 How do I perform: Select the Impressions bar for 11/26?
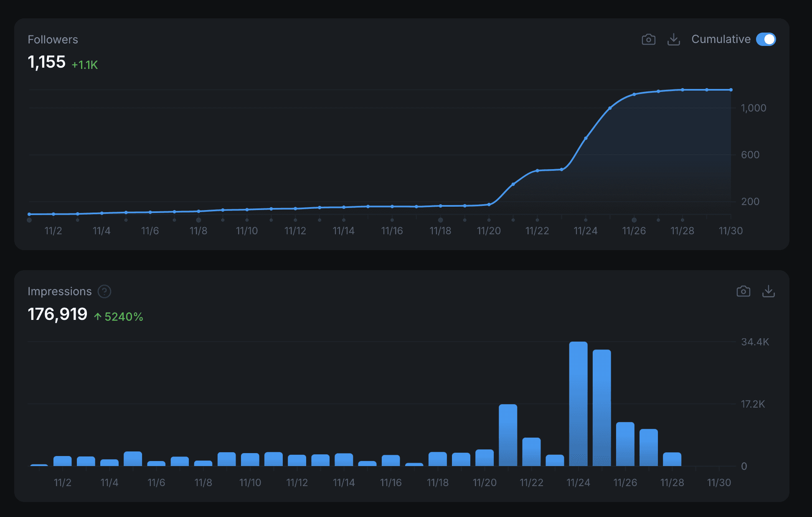point(625,444)
